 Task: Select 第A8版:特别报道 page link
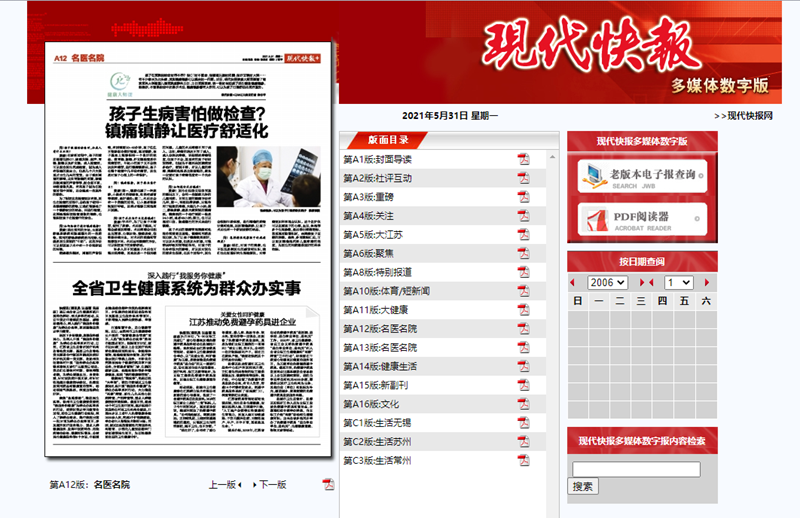click(378, 272)
